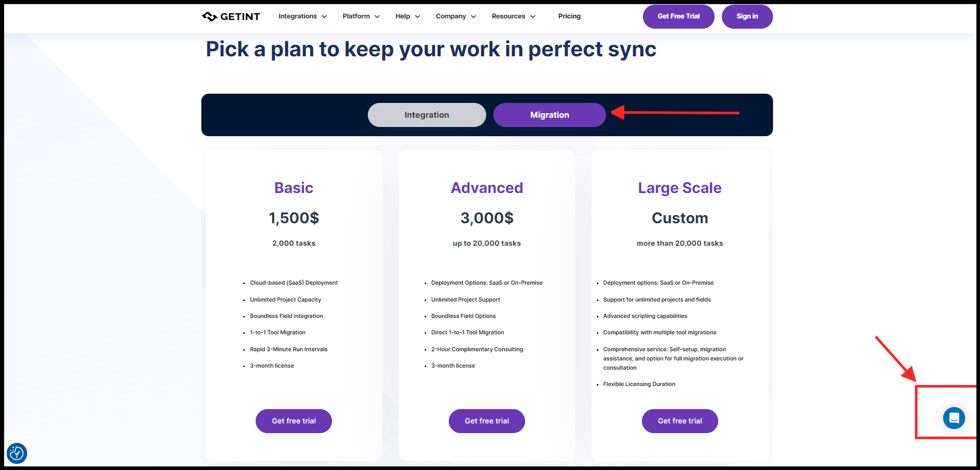
Task: Click the Large Scale plan title
Action: tap(680, 188)
